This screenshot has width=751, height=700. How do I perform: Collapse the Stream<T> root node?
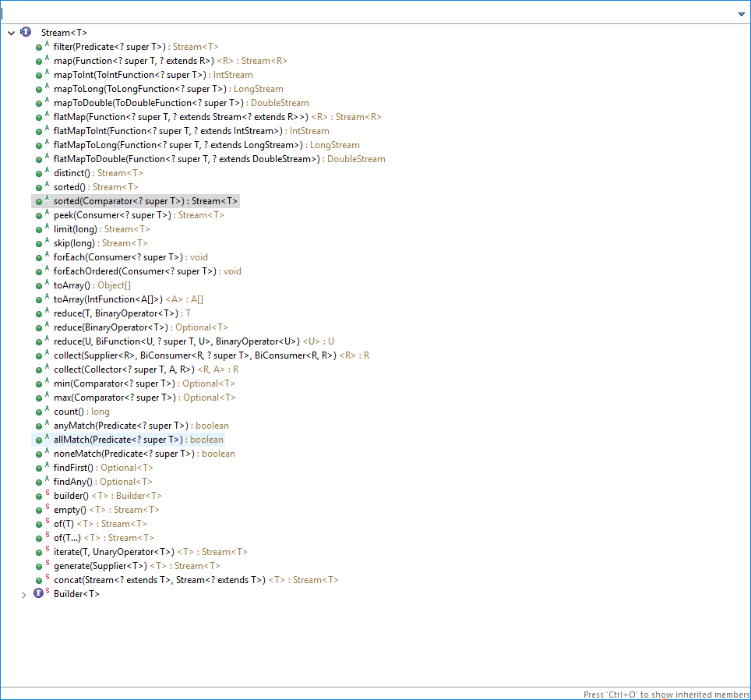pos(11,33)
